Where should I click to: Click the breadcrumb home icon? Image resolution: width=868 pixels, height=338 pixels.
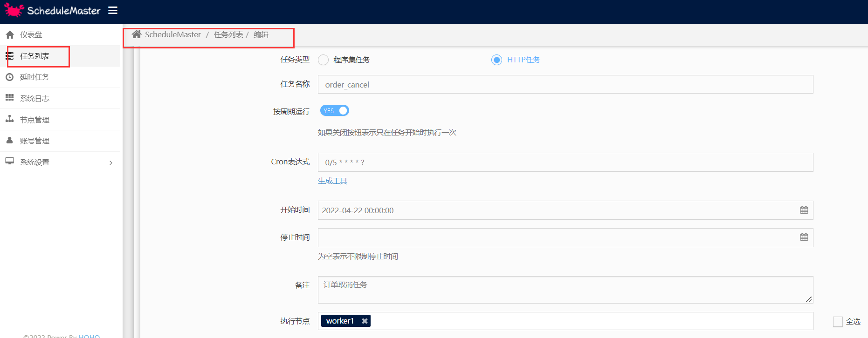pyautogui.click(x=137, y=34)
